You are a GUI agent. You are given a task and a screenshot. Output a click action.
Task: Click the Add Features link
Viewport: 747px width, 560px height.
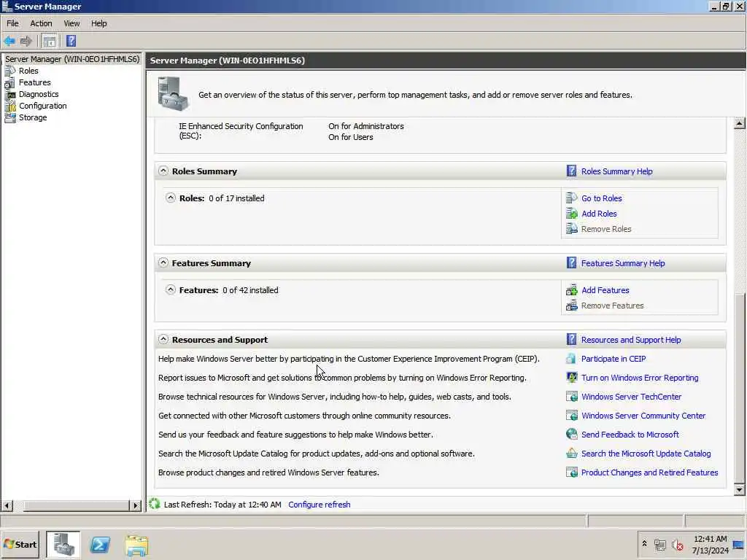[x=605, y=290]
